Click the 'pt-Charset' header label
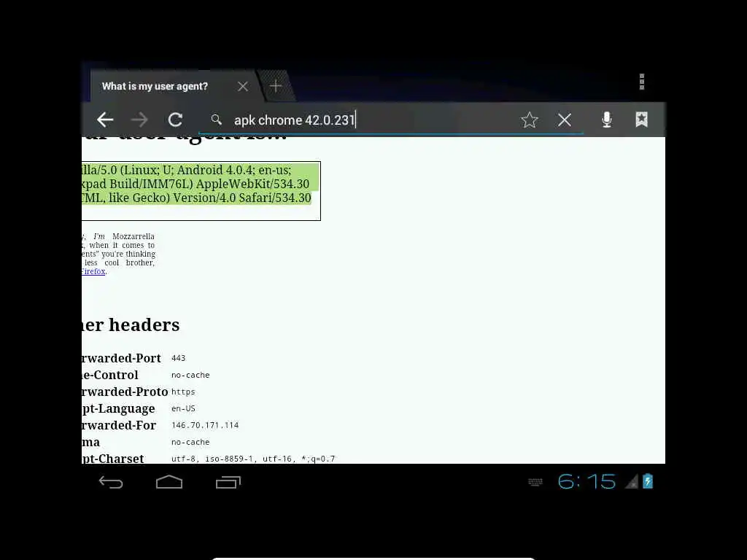The image size is (747, 560). pos(113,459)
